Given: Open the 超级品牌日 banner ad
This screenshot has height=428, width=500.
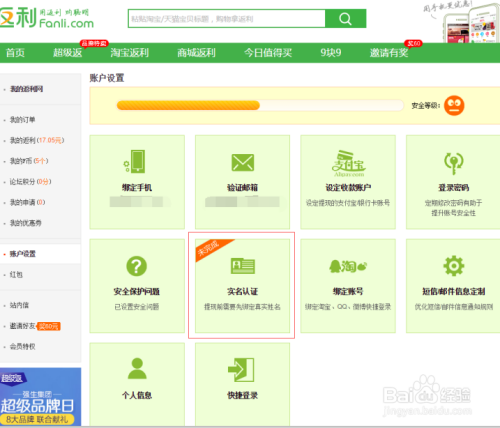Looking at the screenshot, I should [40, 397].
